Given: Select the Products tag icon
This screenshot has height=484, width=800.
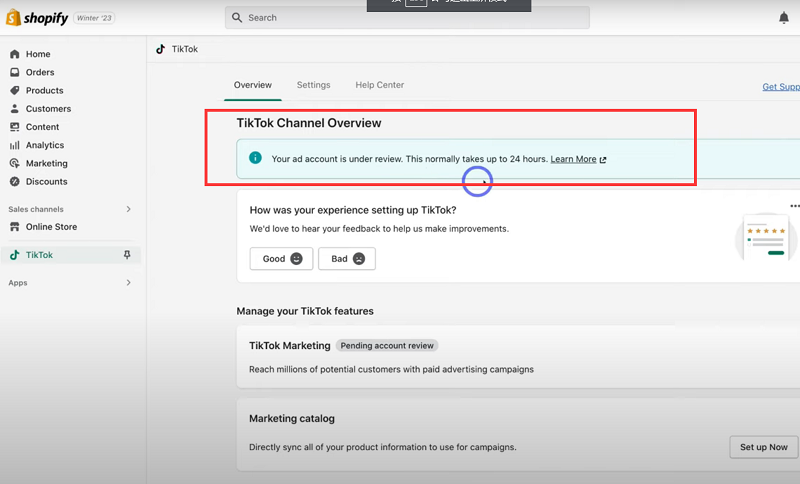Looking at the screenshot, I should point(15,91).
